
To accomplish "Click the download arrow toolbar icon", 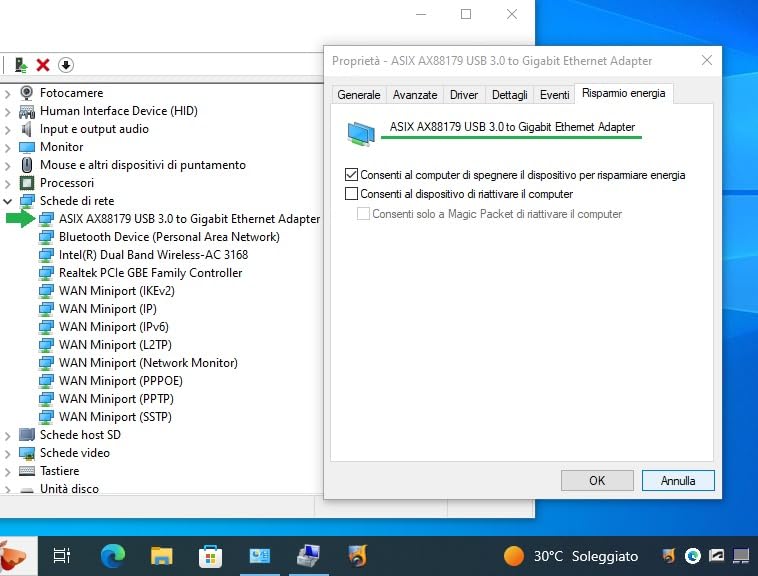I will [x=66, y=65].
